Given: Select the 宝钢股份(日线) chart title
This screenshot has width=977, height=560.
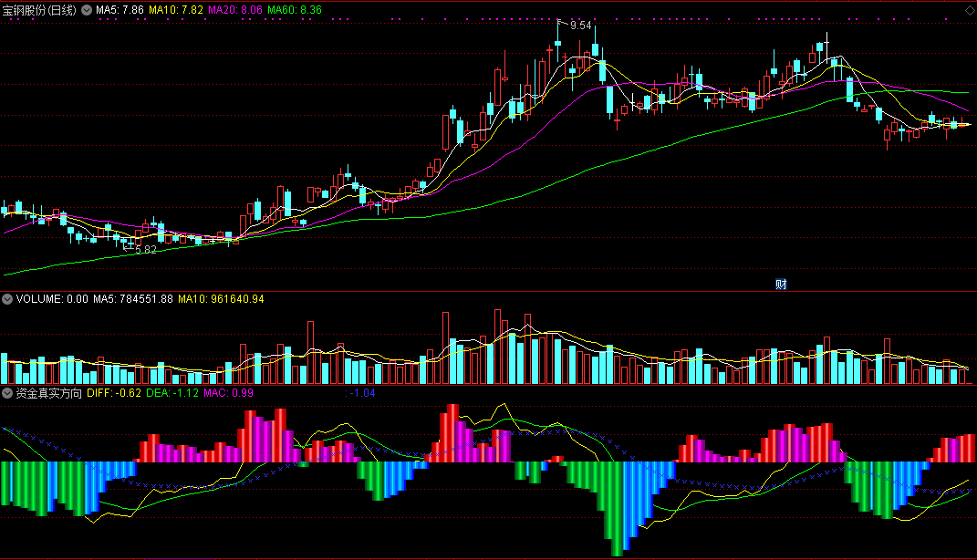Looking at the screenshot, I should point(39,10).
